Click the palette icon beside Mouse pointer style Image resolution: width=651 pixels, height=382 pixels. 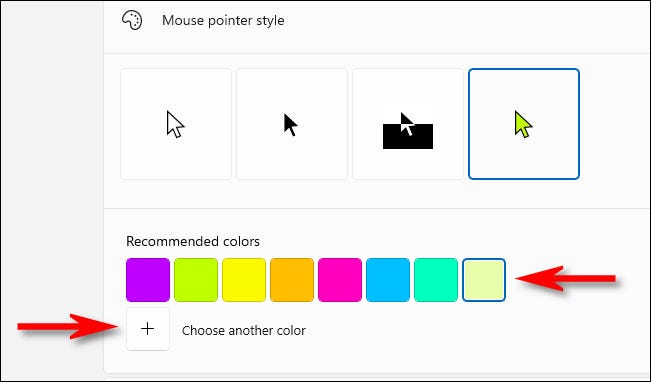(x=132, y=20)
